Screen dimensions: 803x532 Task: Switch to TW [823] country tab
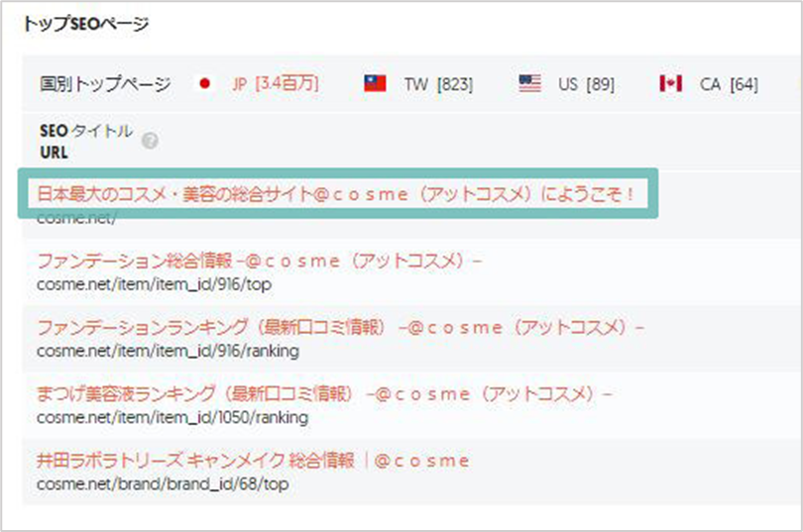pyautogui.click(x=439, y=84)
